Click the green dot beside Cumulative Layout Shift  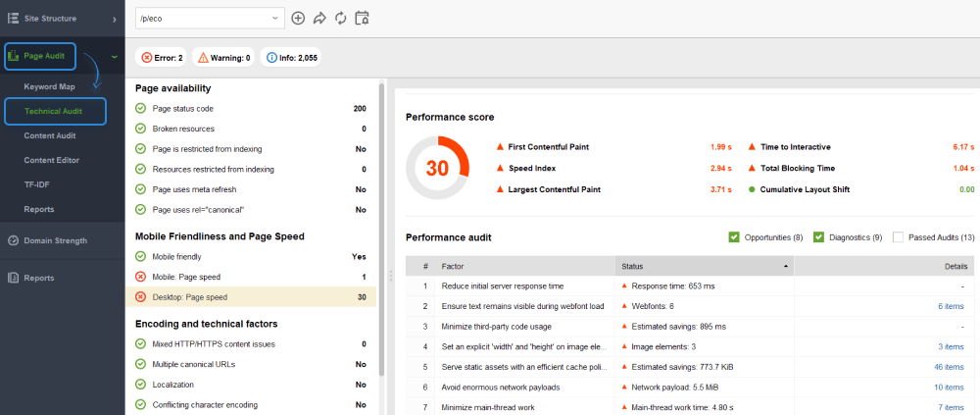tap(752, 189)
